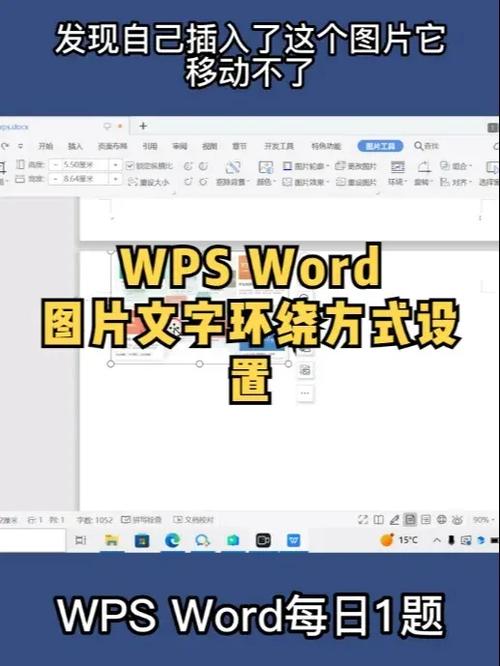Image resolution: width=500 pixels, height=666 pixels.
Task: Click the bottom-left rotate icon in ribbon
Action: (x=188, y=182)
